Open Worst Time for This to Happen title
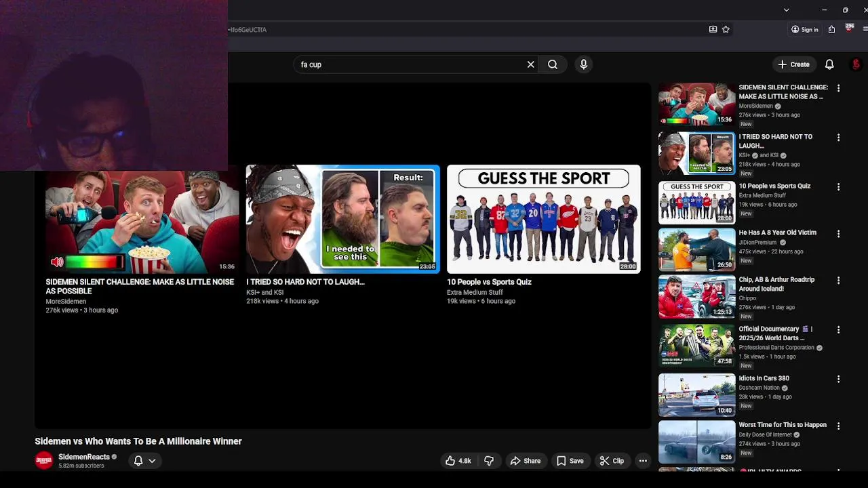 click(783, 425)
